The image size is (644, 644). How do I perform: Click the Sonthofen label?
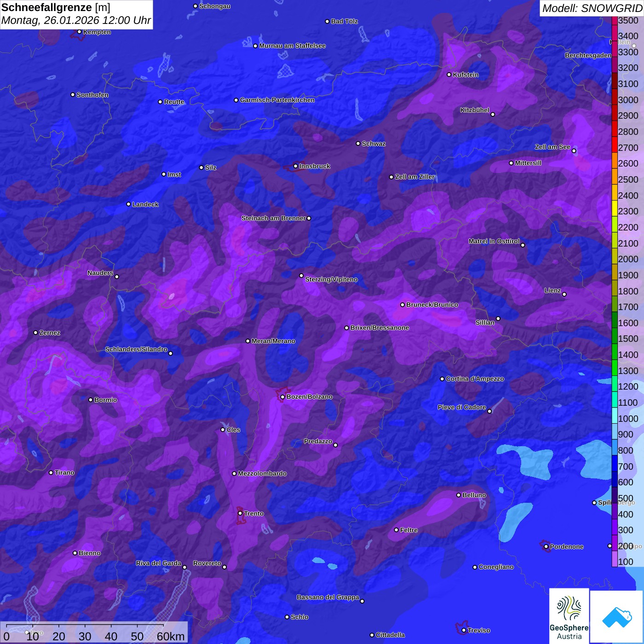pyautogui.click(x=92, y=95)
